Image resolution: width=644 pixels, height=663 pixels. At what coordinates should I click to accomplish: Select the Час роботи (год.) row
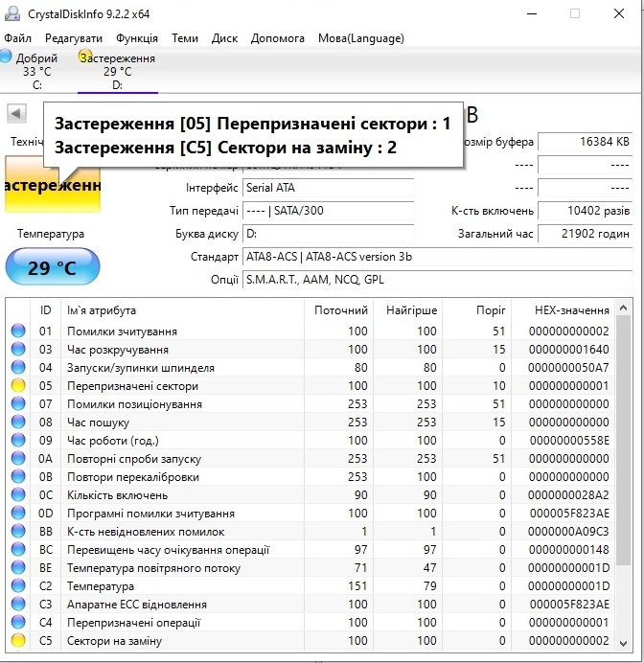(x=310, y=440)
